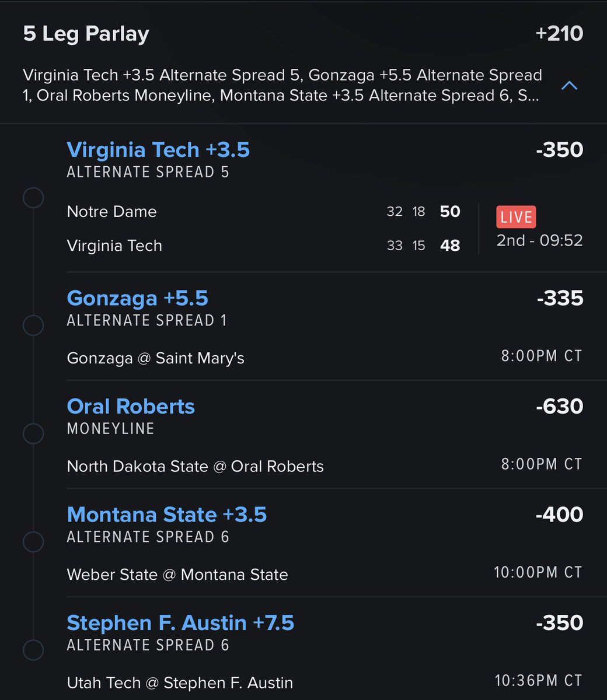
Task: Select the Weber State @ Montana State matchup
Action: 177,575
